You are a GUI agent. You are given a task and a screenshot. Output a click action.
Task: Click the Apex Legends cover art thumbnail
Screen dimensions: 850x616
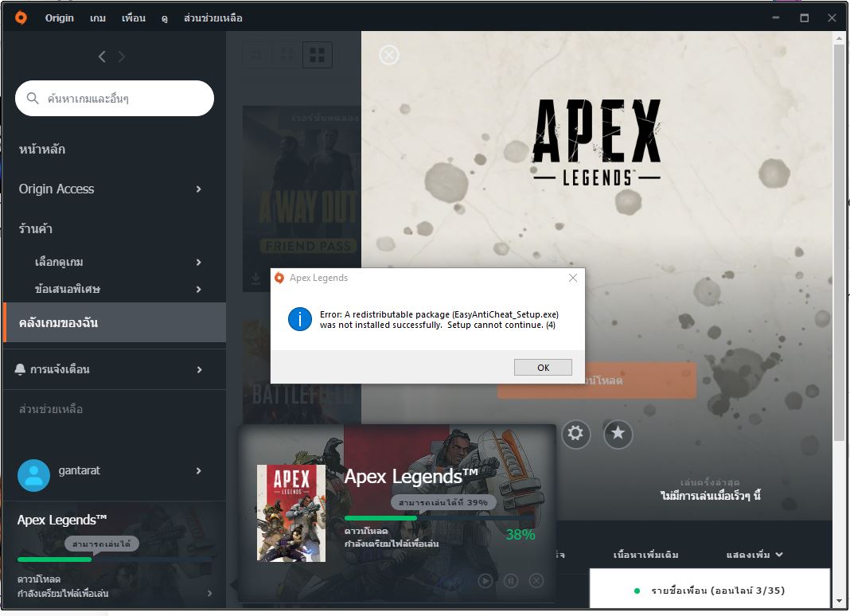click(x=291, y=513)
